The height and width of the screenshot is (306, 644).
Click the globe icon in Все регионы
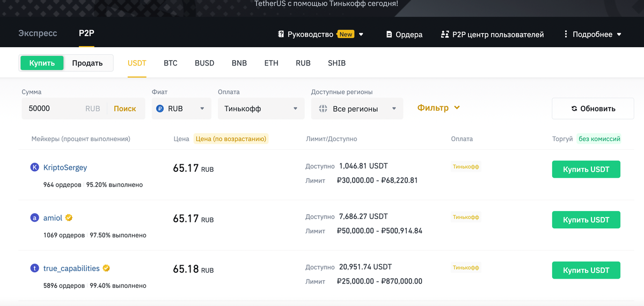tap(323, 108)
